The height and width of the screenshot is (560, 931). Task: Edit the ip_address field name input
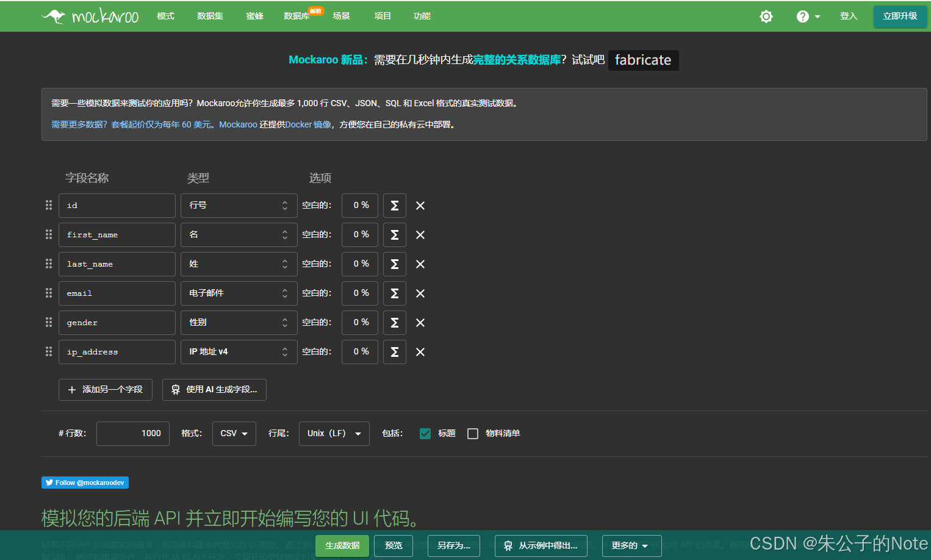pos(117,352)
